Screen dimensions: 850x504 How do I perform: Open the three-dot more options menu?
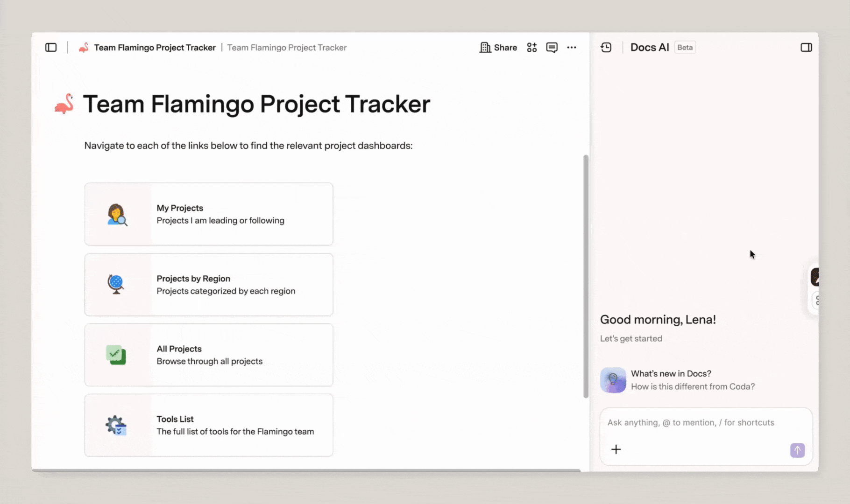pos(572,48)
